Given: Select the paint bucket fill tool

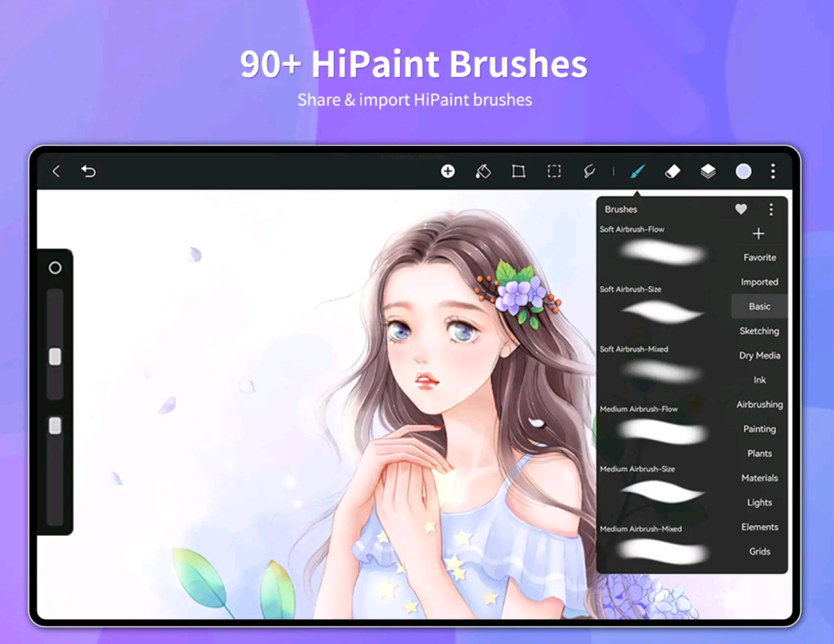Looking at the screenshot, I should 483,171.
